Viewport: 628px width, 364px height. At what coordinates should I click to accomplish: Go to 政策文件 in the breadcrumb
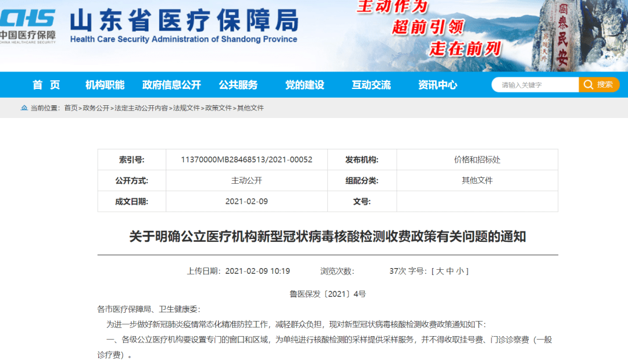[x=218, y=108]
